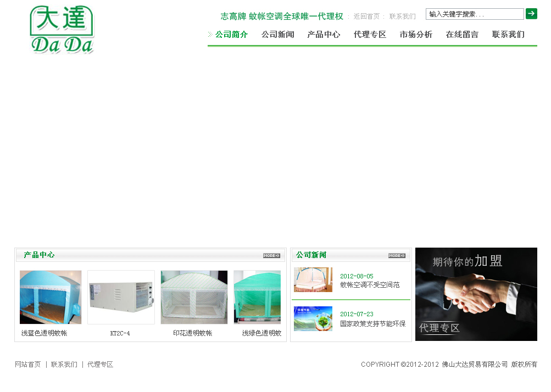Open the KT2C-4 air conditioner image
This screenshot has height=392, width=551.
121,297
